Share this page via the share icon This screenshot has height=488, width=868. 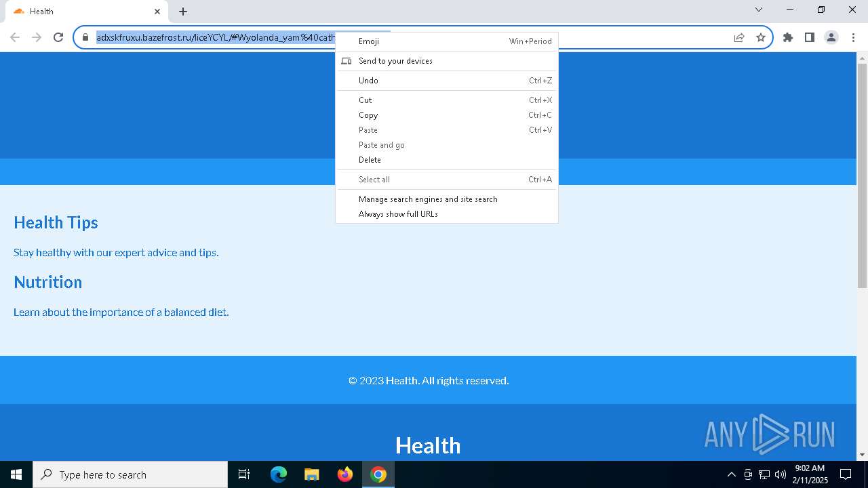pos(739,37)
